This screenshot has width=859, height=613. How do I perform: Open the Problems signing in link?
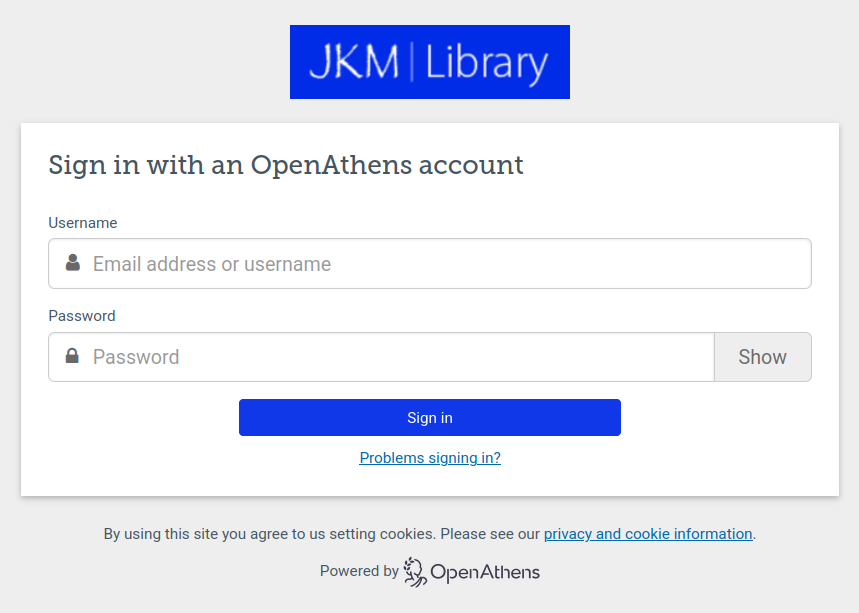(429, 457)
